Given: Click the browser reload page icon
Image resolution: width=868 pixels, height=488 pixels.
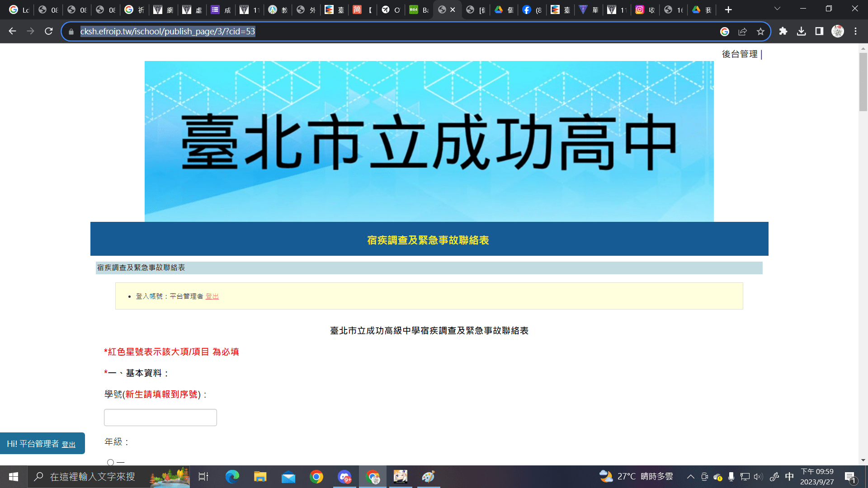Looking at the screenshot, I should coord(48,31).
